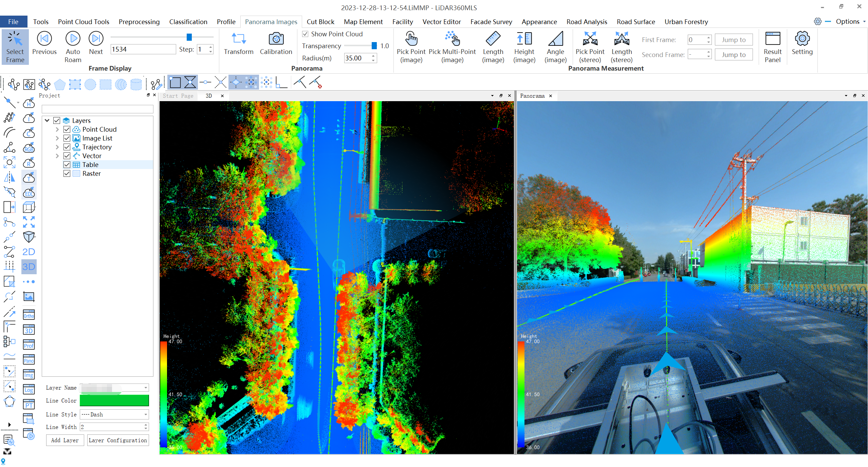Click the green Line Color swatch
Viewport: 868px width, 467px height.
pos(114,400)
